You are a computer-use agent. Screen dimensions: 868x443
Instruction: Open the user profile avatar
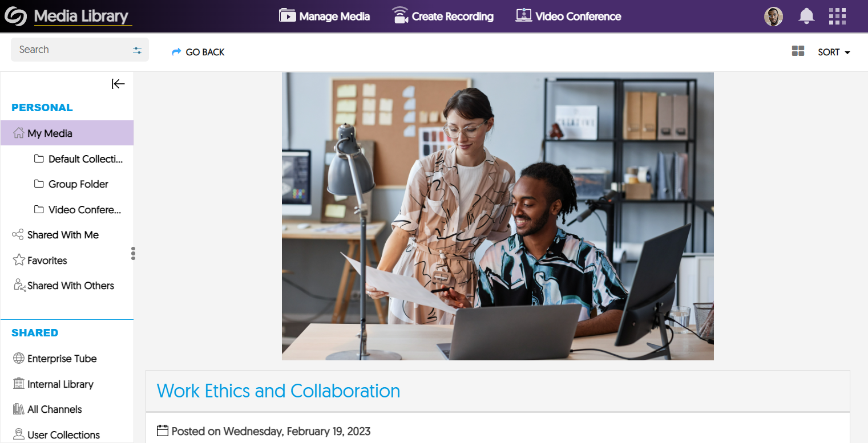(x=773, y=17)
